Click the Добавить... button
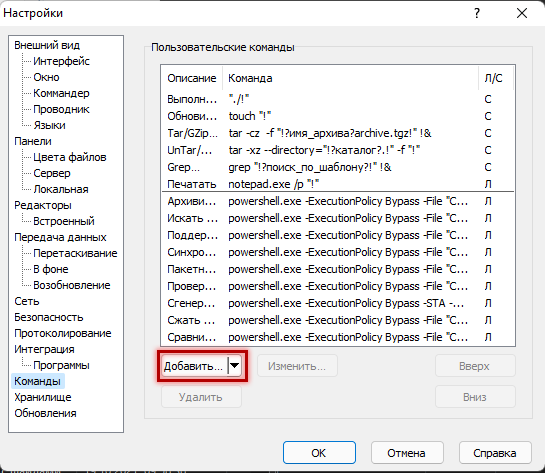 [x=195, y=366]
